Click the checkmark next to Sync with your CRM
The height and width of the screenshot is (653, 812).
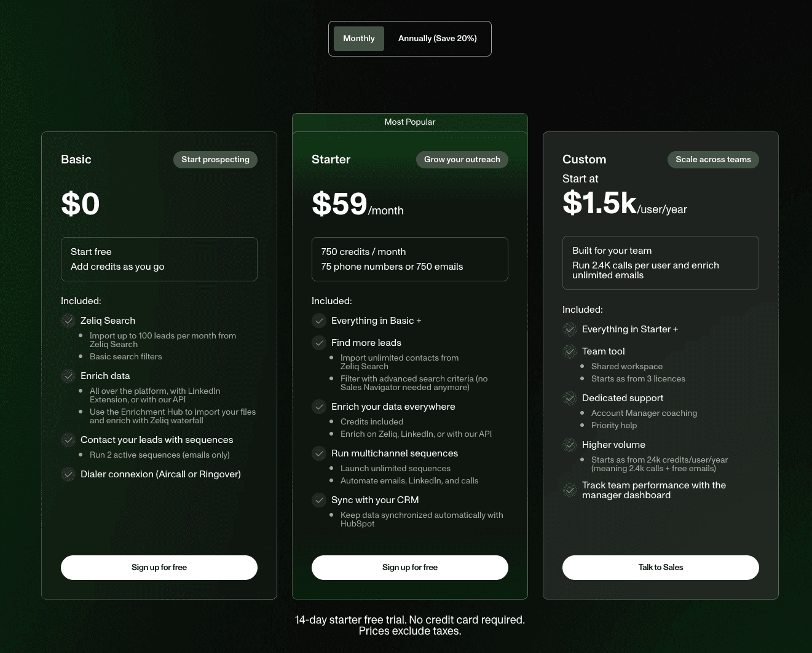[319, 500]
